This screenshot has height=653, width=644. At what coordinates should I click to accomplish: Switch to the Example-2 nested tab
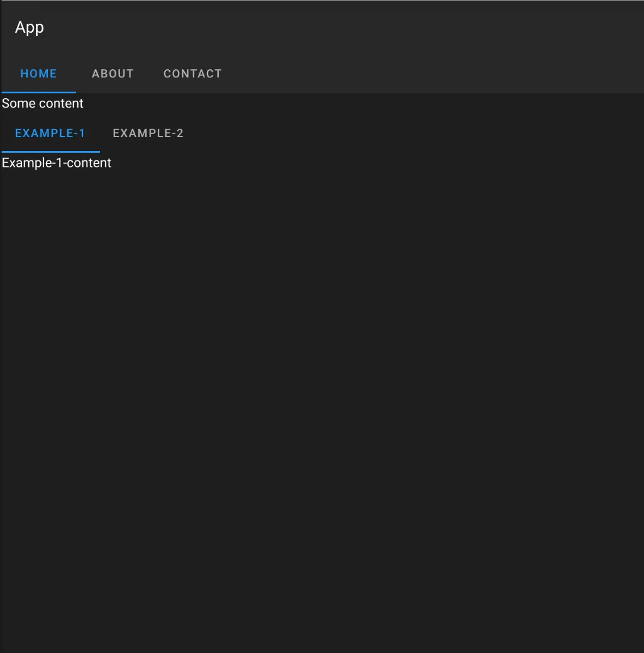148,133
